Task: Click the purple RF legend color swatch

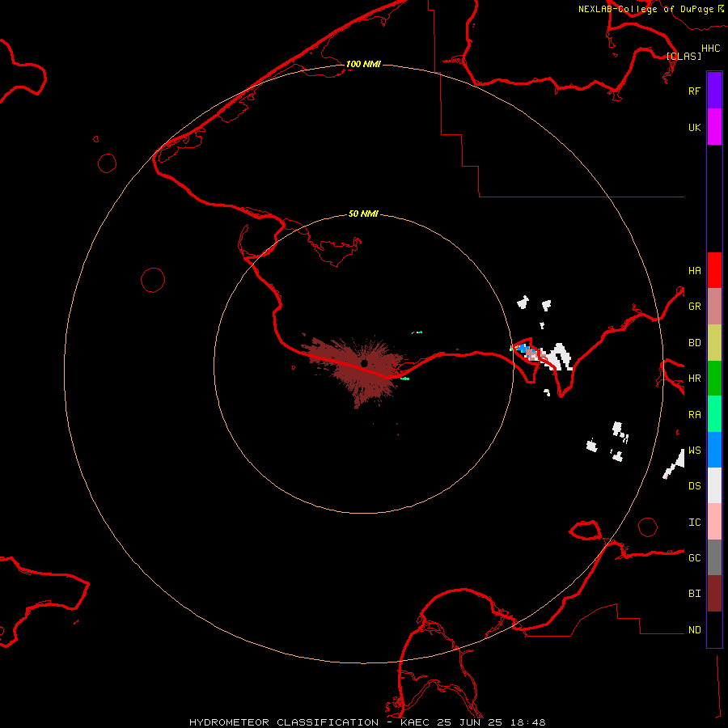Action: (714, 91)
